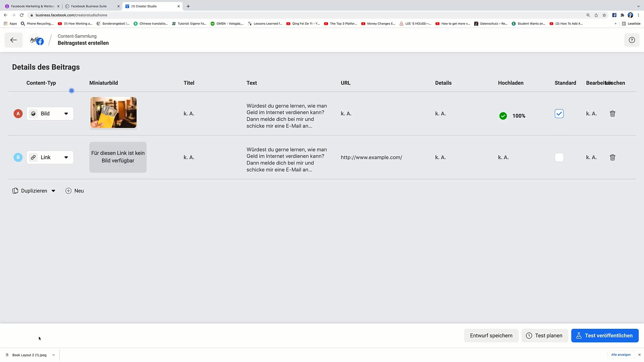Open a new browser tab
Image resolution: width=644 pixels, height=362 pixels.
click(x=188, y=6)
